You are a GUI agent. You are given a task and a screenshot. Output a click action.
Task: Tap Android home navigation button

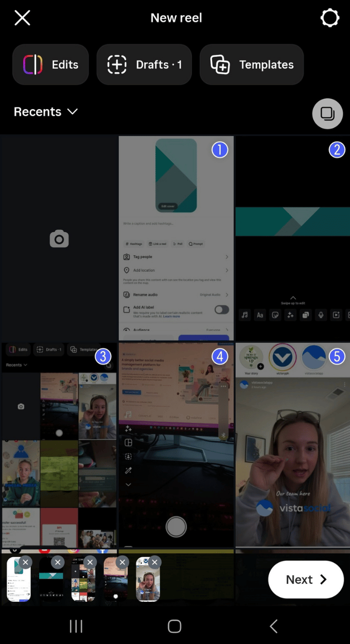(x=174, y=626)
